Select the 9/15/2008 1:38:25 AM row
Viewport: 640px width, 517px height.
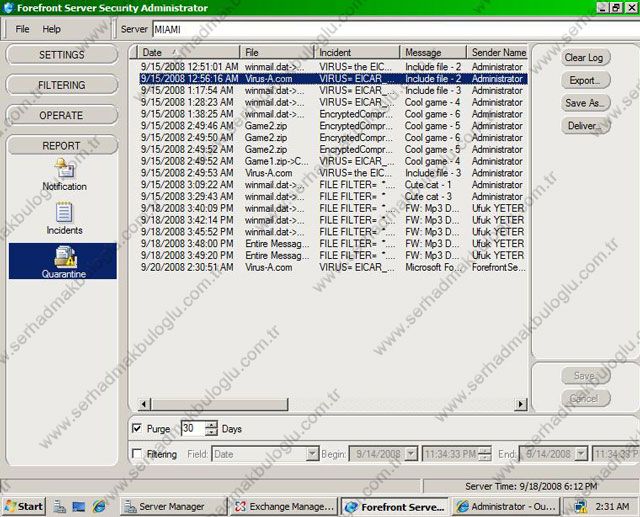point(333,114)
